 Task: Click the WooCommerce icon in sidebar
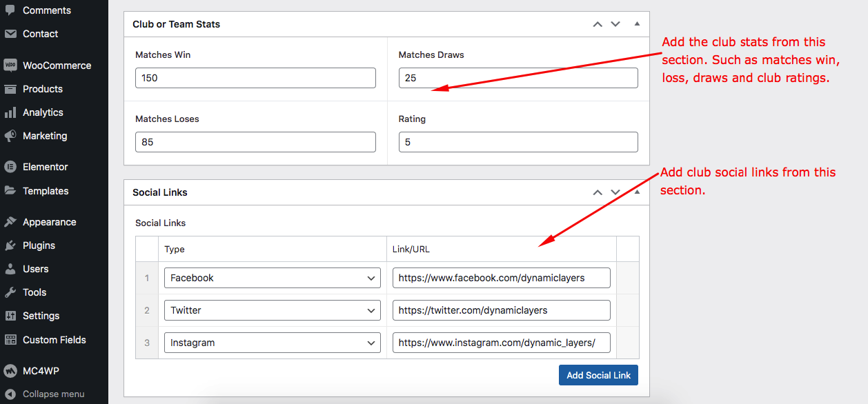10,65
